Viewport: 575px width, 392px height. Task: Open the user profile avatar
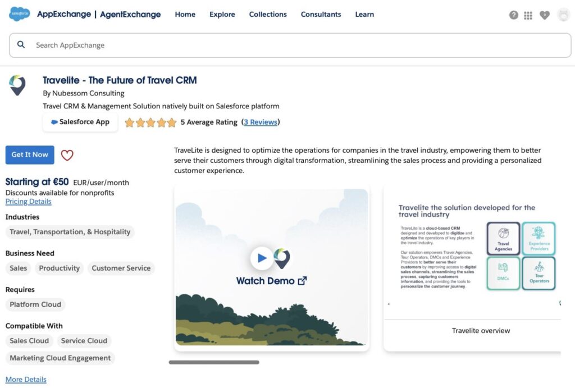pos(563,15)
